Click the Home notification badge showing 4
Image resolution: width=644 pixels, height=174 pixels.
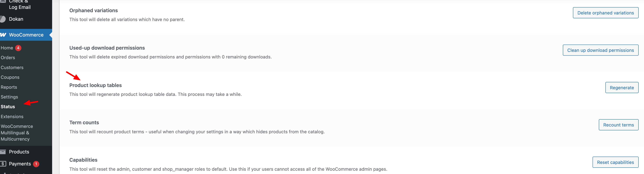pos(18,48)
